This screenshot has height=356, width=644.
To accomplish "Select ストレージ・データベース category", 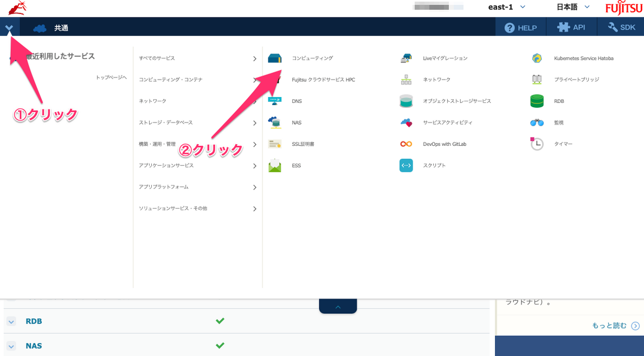I will pos(197,123).
